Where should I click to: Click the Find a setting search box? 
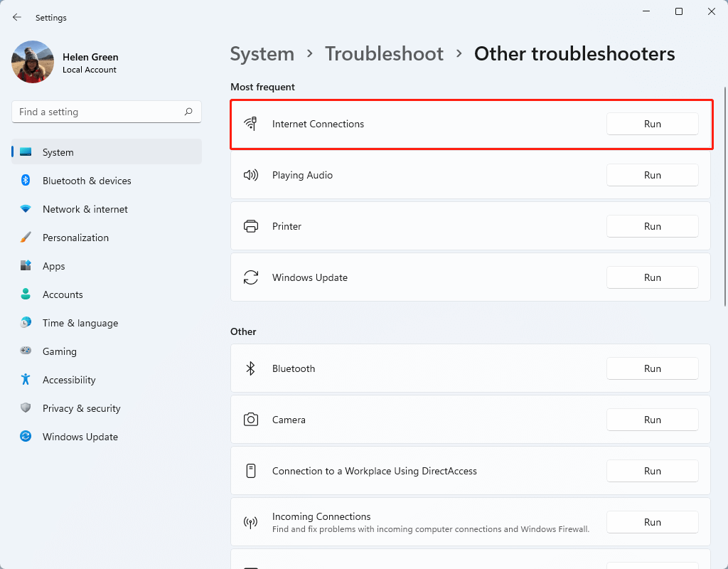(x=107, y=112)
